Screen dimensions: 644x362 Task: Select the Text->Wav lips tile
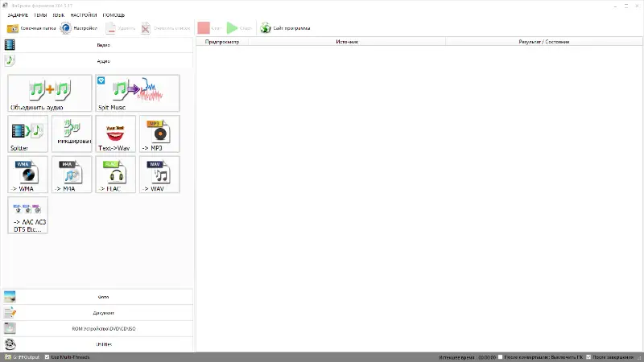tap(116, 134)
